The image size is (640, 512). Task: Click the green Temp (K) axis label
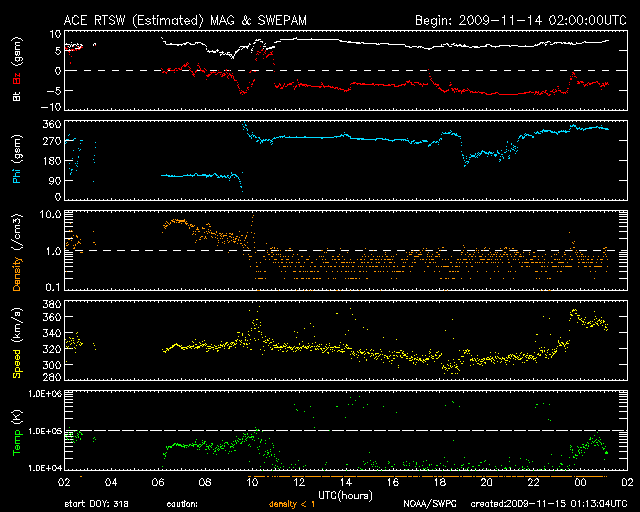[x=16, y=433]
